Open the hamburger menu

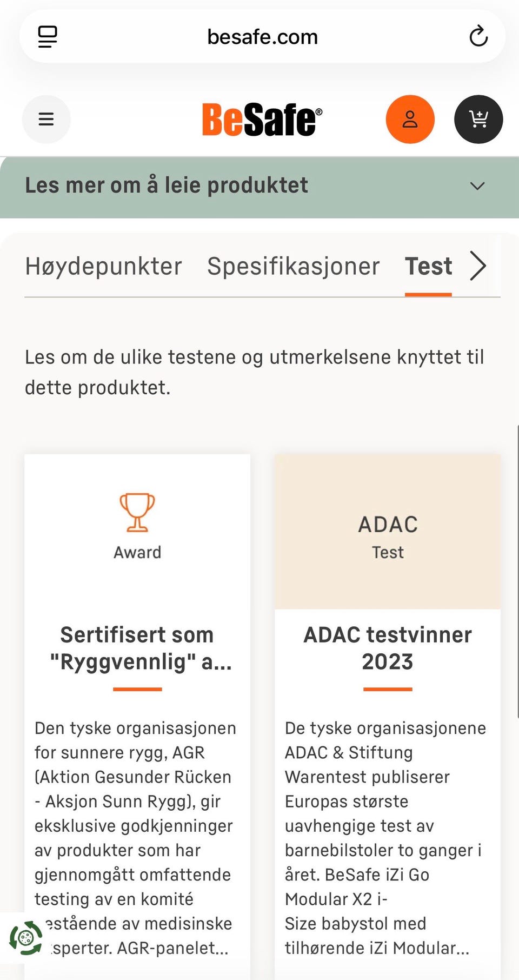coord(46,119)
